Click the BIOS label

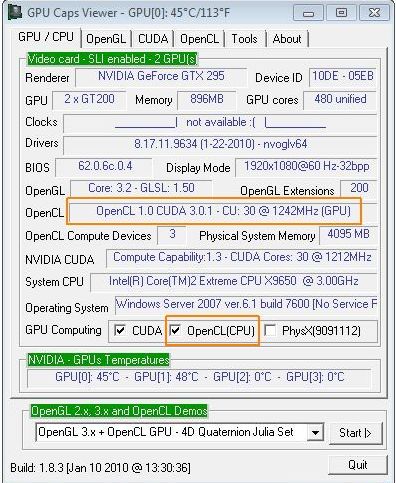(37, 168)
